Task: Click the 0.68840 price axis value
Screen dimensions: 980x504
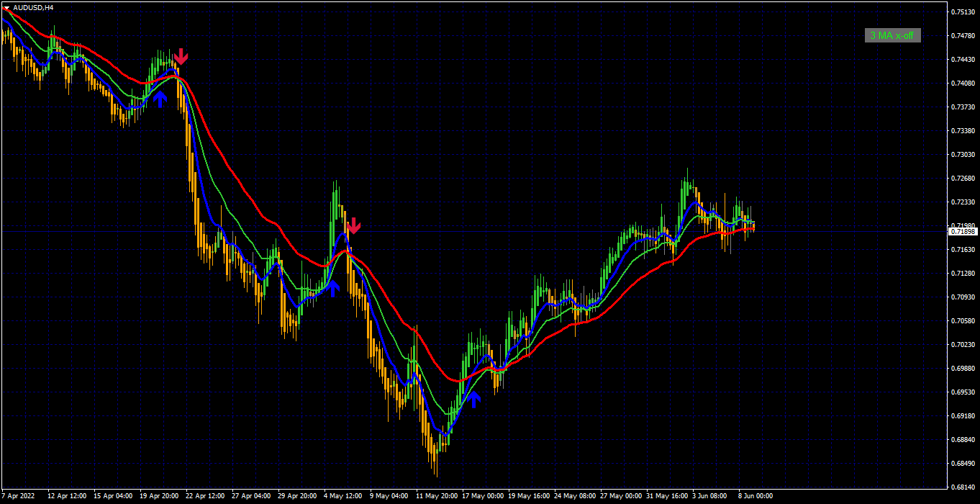Action: click(x=963, y=439)
